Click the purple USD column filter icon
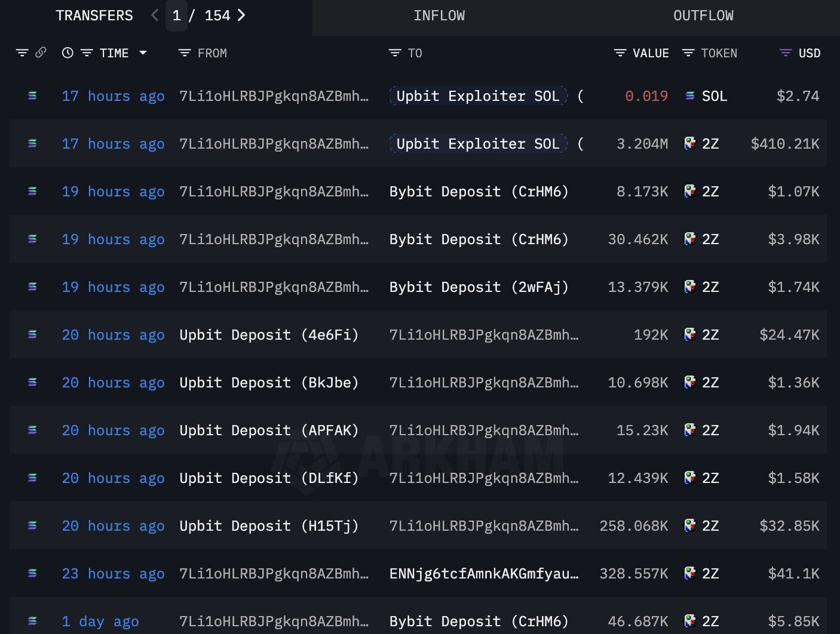The height and width of the screenshot is (634, 840). click(x=784, y=53)
